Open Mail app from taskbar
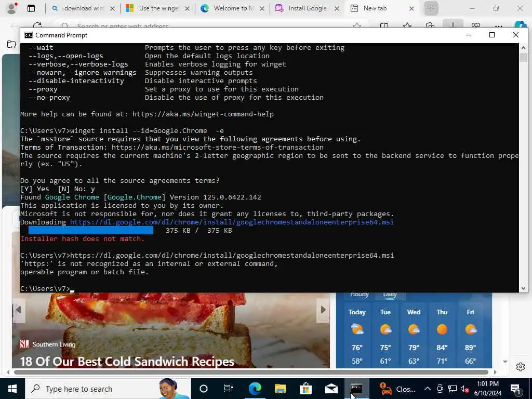This screenshot has height=399, width=532. coord(331,389)
